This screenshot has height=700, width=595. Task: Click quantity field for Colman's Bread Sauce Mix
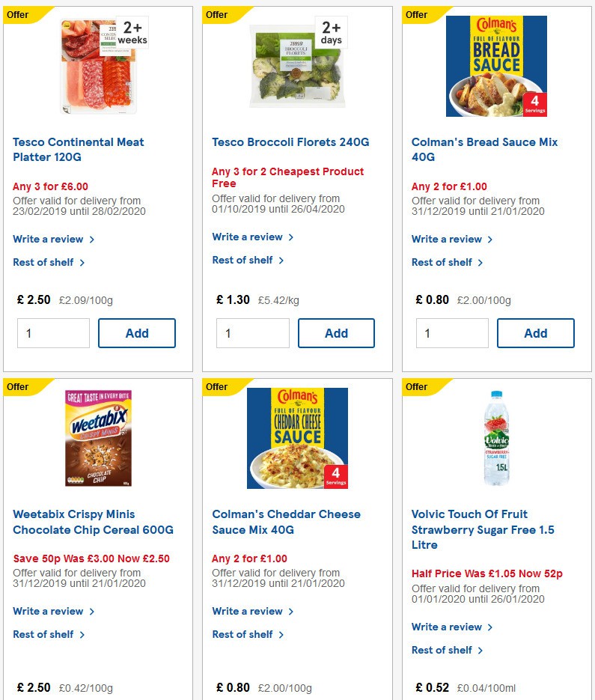[x=452, y=332]
